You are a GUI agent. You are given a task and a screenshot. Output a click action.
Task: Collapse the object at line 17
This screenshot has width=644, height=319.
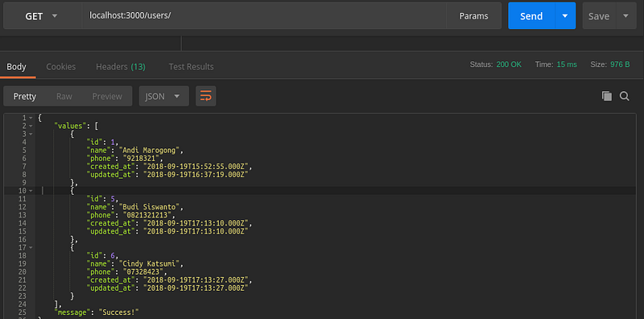[31, 247]
